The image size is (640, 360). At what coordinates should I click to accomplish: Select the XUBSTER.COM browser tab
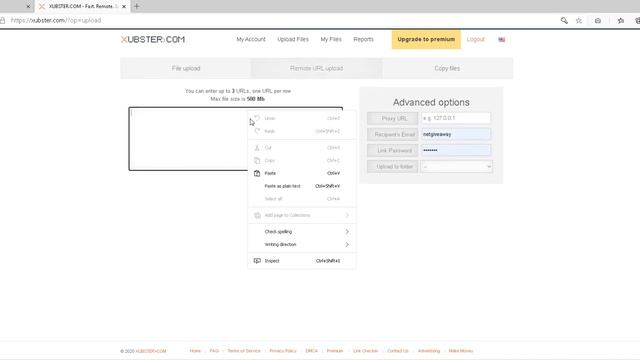[82, 7]
